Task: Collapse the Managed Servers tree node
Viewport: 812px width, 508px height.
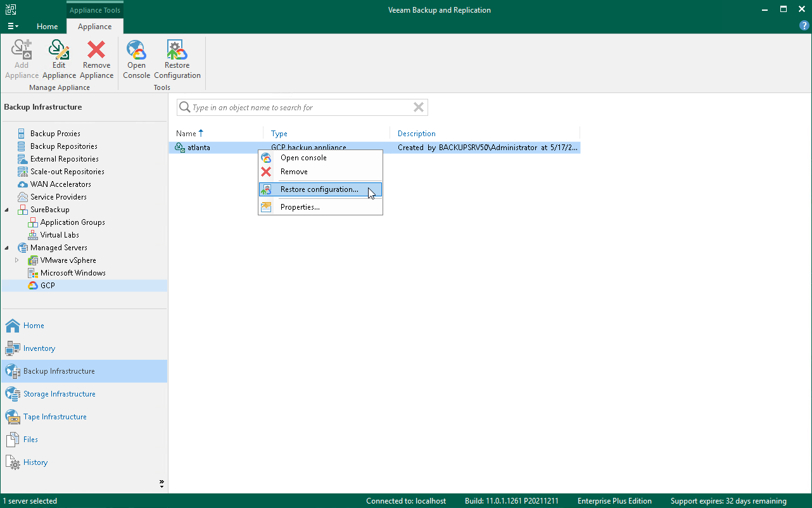Action: point(7,248)
